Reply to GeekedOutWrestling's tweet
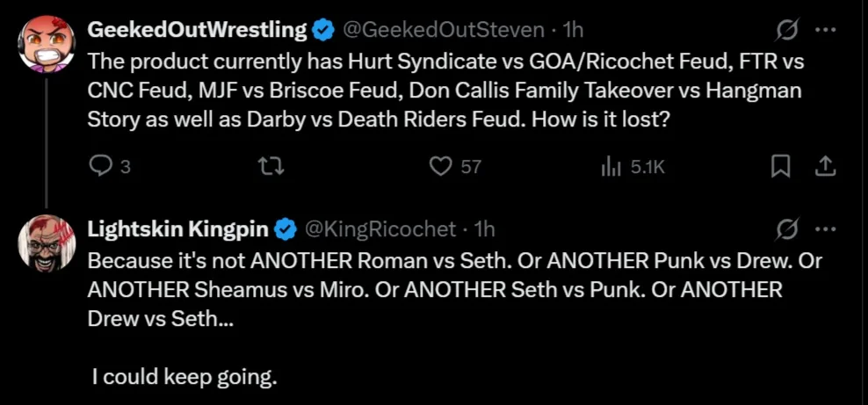This screenshot has width=868, height=405. [x=101, y=166]
